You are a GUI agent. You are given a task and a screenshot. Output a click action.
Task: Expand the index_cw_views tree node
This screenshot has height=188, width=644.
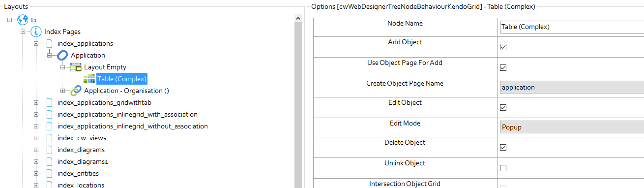tap(36, 138)
